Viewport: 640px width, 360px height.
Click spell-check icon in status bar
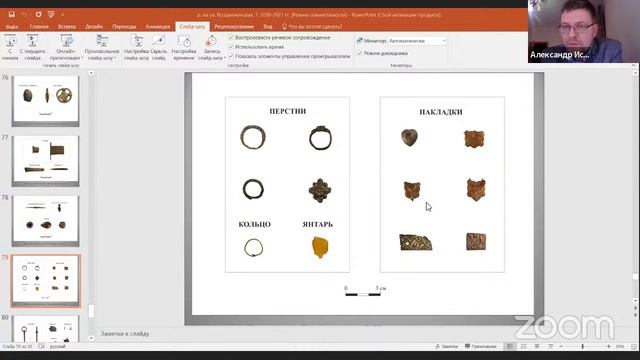(41, 346)
